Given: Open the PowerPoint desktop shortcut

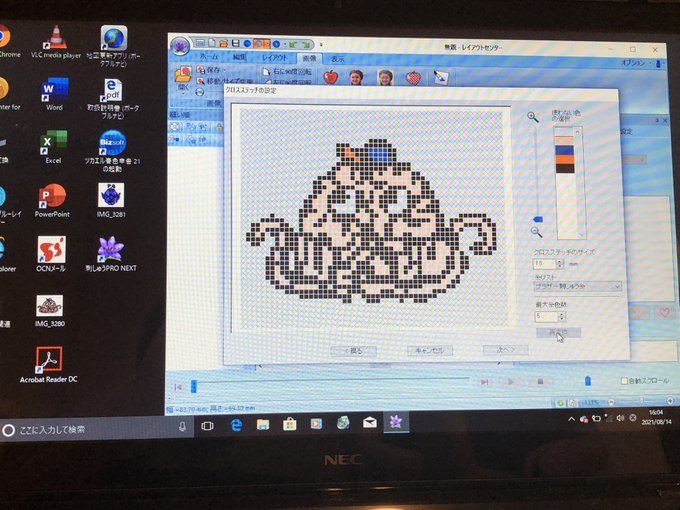Looking at the screenshot, I should pyautogui.click(x=52, y=201).
